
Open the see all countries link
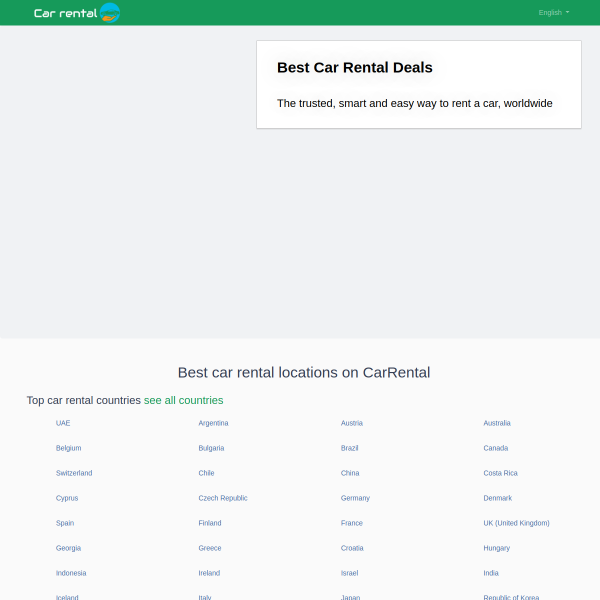click(183, 400)
